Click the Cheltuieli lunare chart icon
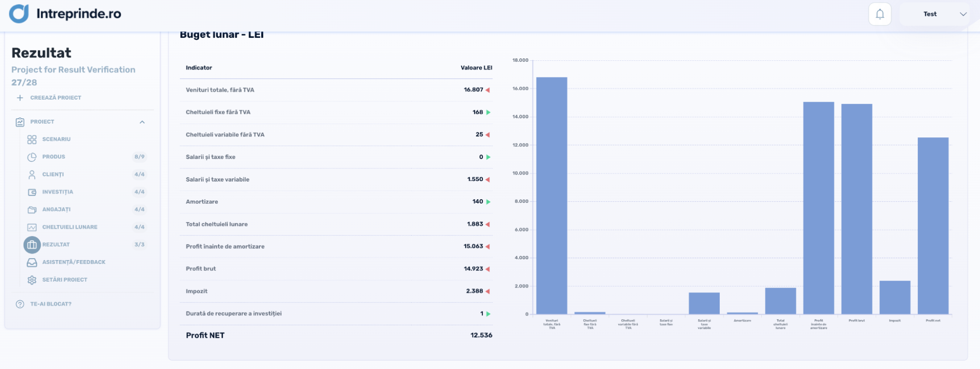The width and height of the screenshot is (980, 369). pyautogui.click(x=32, y=227)
